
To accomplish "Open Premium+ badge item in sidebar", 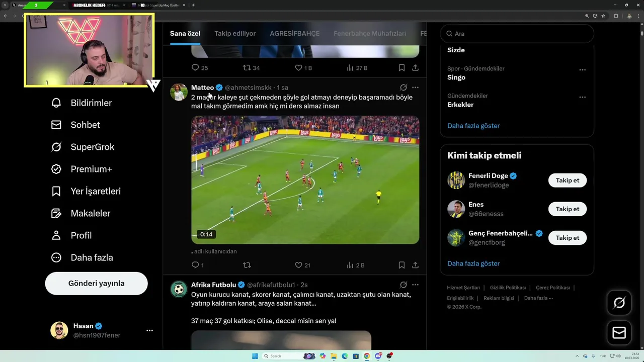I will [x=82, y=169].
